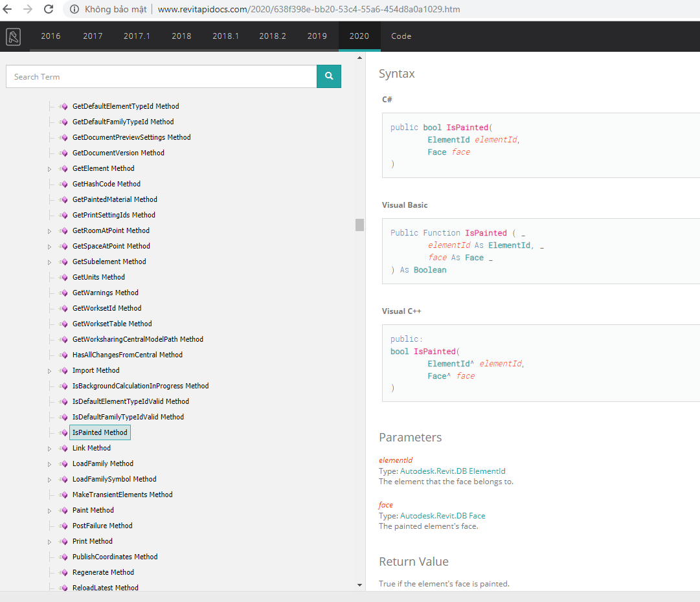
Task: Click the method icon beside IsPainted Method
Action: [63, 432]
